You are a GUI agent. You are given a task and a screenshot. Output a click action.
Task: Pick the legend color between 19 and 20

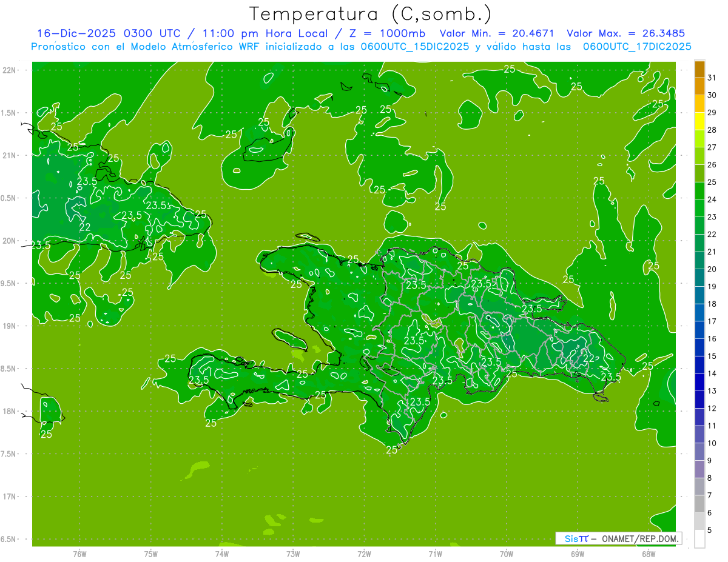699,278
